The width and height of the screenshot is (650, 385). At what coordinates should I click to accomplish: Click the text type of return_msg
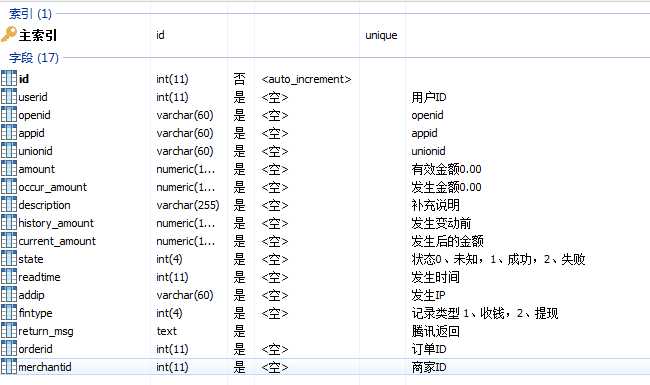[167, 331]
